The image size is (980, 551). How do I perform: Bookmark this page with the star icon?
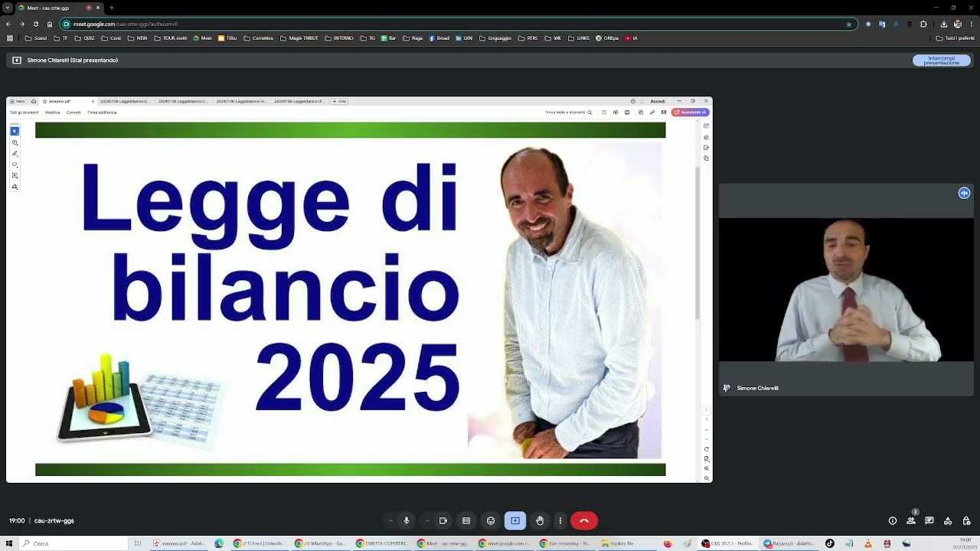[848, 24]
